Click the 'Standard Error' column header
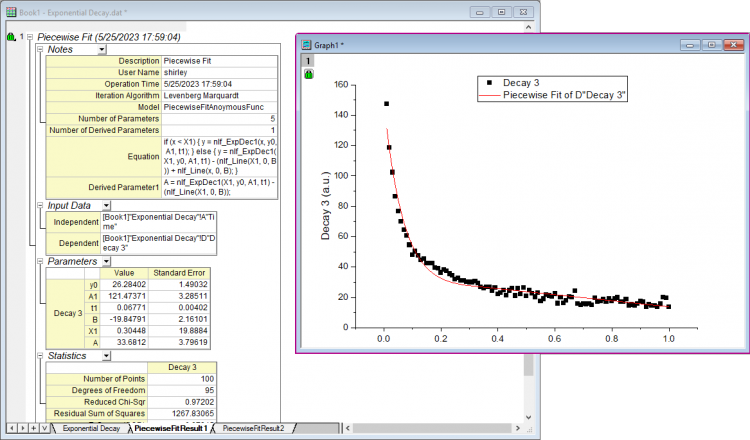This screenshot has height=440, width=750. (x=179, y=273)
